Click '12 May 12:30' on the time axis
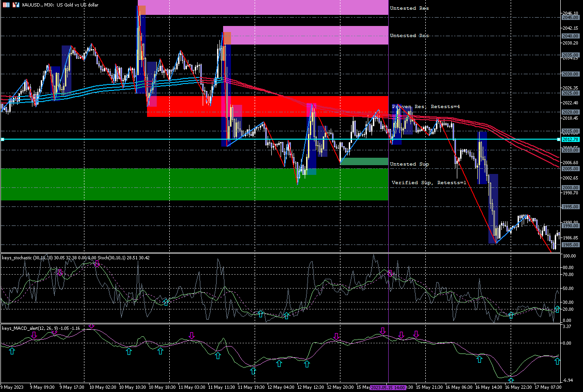This screenshot has width=583, height=392. pyautogui.click(x=311, y=387)
